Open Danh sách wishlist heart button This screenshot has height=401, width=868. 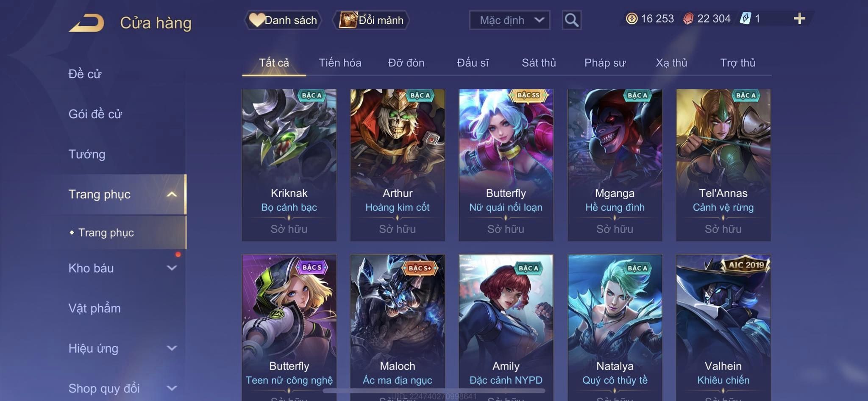coord(283,20)
